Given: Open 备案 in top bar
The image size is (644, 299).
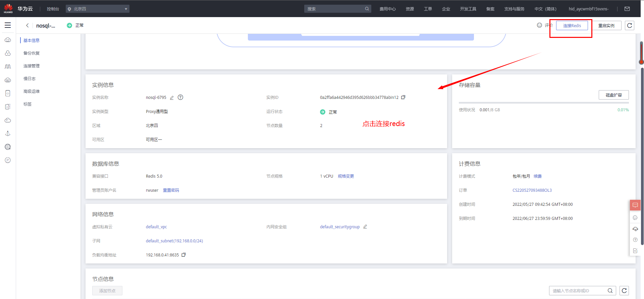Looking at the screenshot, I should click(490, 9).
